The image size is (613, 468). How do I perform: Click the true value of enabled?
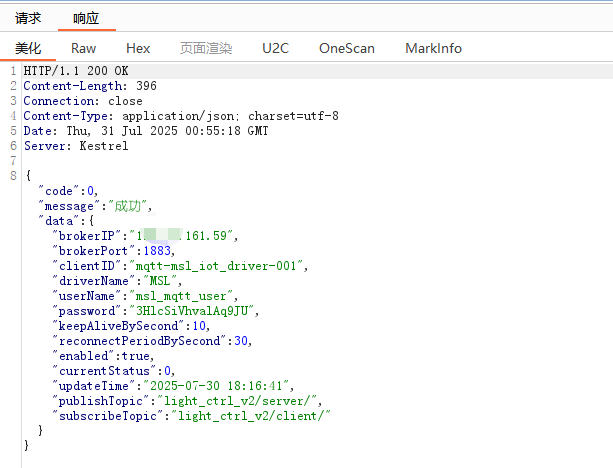point(136,356)
